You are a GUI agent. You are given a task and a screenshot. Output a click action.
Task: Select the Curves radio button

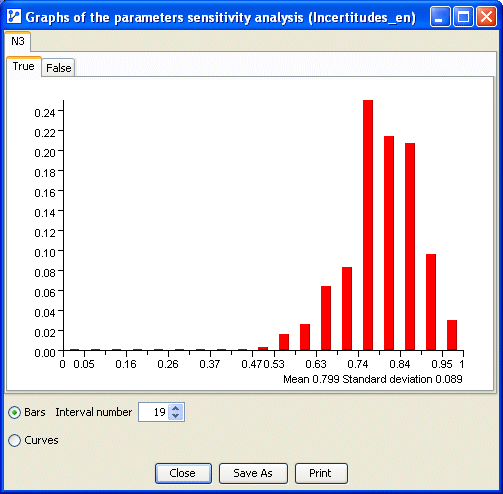tap(14, 440)
